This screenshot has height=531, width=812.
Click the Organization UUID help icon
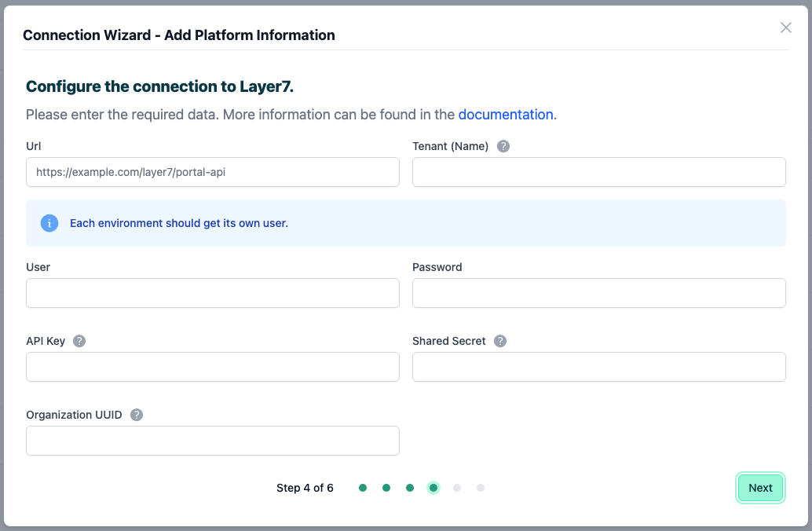click(x=136, y=415)
